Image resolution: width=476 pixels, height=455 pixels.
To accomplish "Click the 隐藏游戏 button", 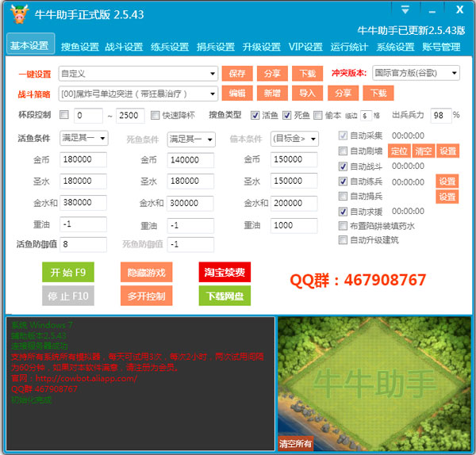I will pos(146,273).
